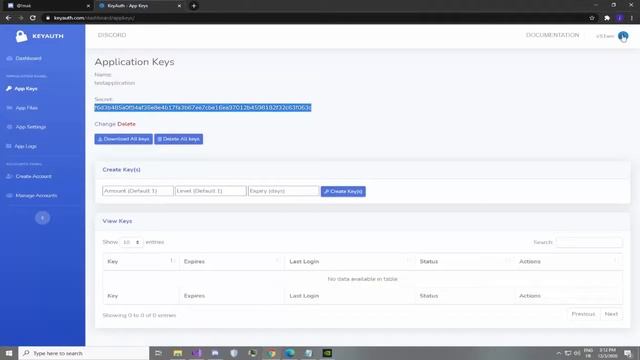Click Download All keys button
640x360 pixels.
[123, 139]
